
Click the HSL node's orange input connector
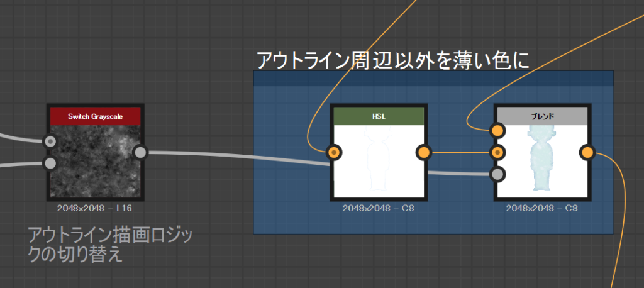pos(335,152)
